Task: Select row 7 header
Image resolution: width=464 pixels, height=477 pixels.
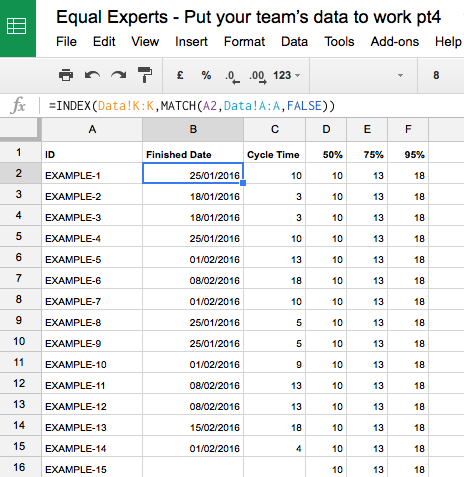Action: tap(19, 278)
